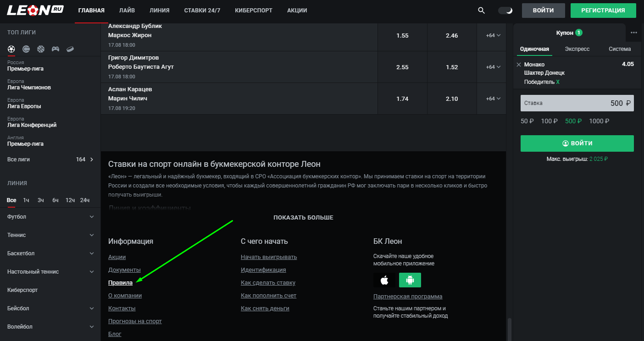
Task: Go to the ЛАЙВ section
Action: [x=127, y=11]
